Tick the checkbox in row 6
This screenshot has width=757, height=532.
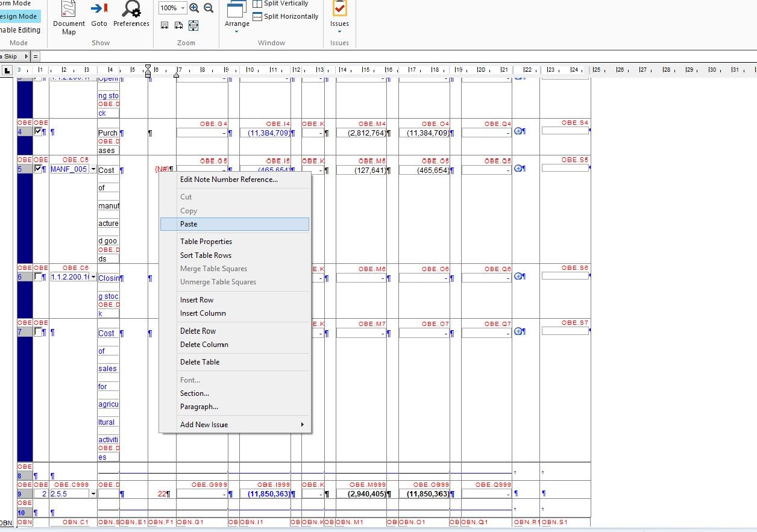[x=39, y=277]
